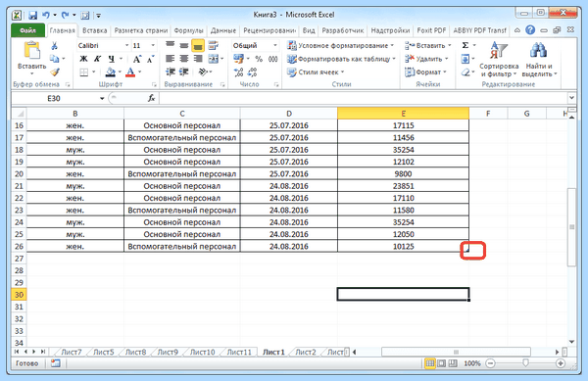Viewport: 588px width, 381px height.
Task: Toggle top vertical alignment
Action: click(171, 45)
